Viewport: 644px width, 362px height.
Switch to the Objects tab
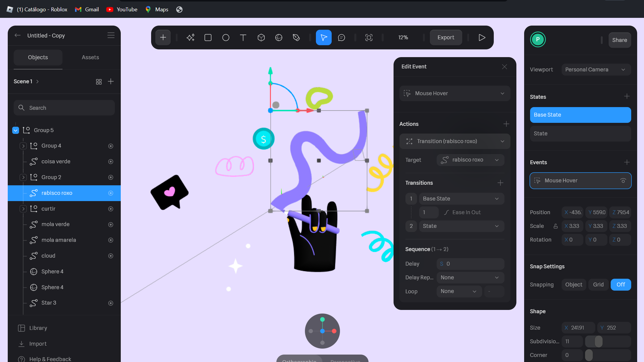(38, 57)
